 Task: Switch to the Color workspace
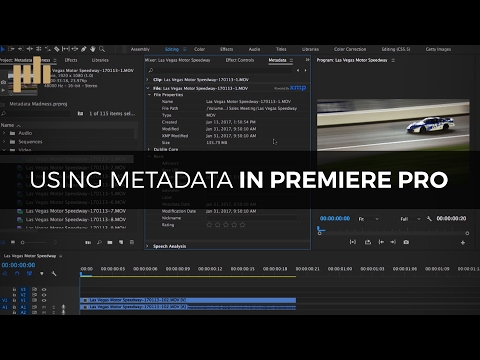point(199,49)
